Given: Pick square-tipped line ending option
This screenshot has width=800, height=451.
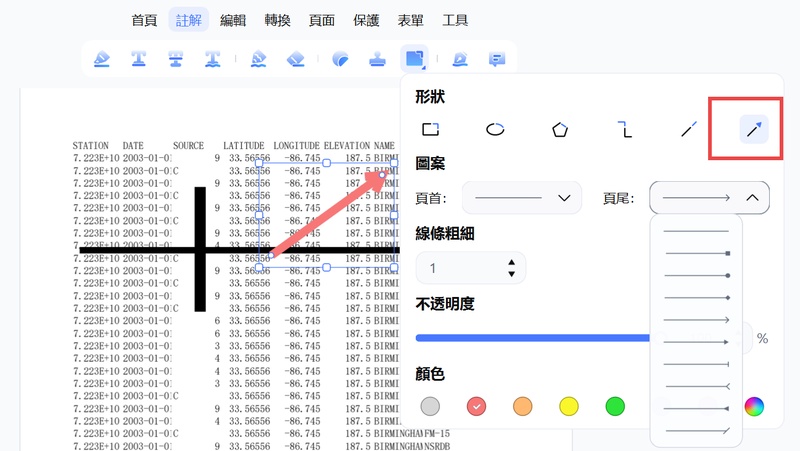Looking at the screenshot, I should click(696, 253).
